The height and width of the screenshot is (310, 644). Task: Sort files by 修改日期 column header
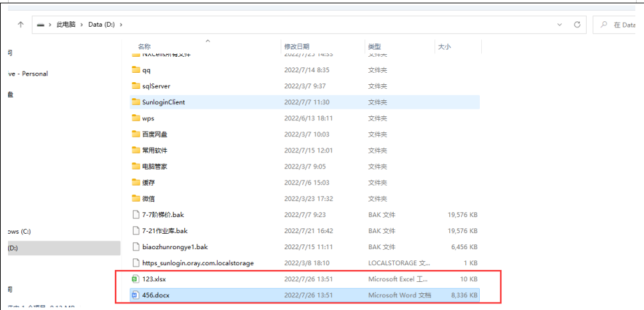coord(296,47)
